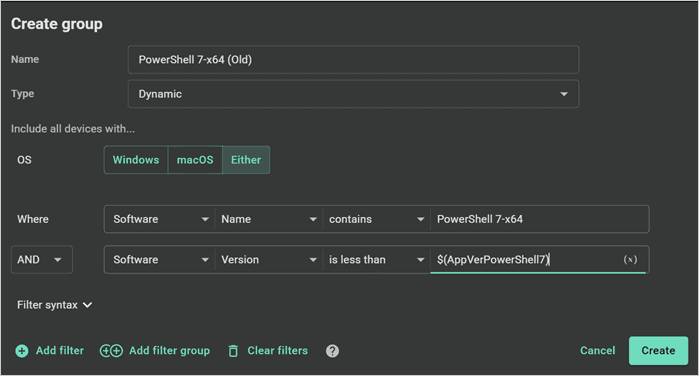Click the Clear filters label

[x=277, y=351]
